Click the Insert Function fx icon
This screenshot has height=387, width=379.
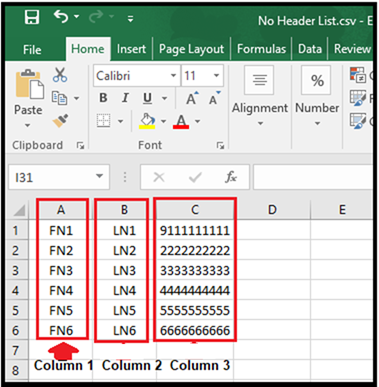(x=231, y=177)
